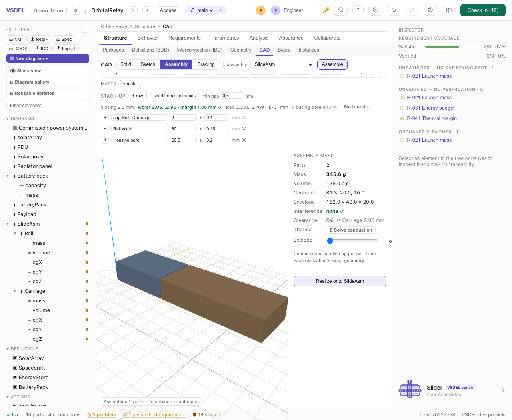This screenshot has height=420, width=512.
Task: Collapse DIAGRAMS section
Action: [x=8, y=119]
